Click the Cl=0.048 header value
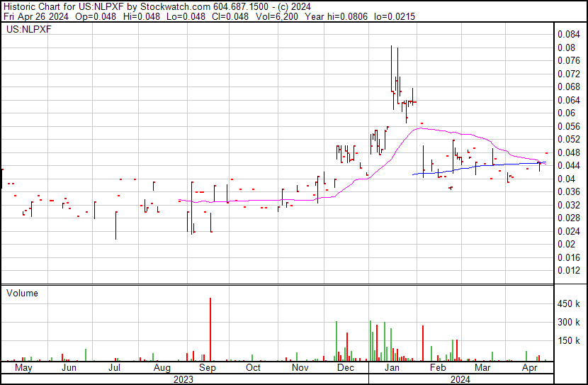The height and width of the screenshot is (385, 588). point(230,17)
